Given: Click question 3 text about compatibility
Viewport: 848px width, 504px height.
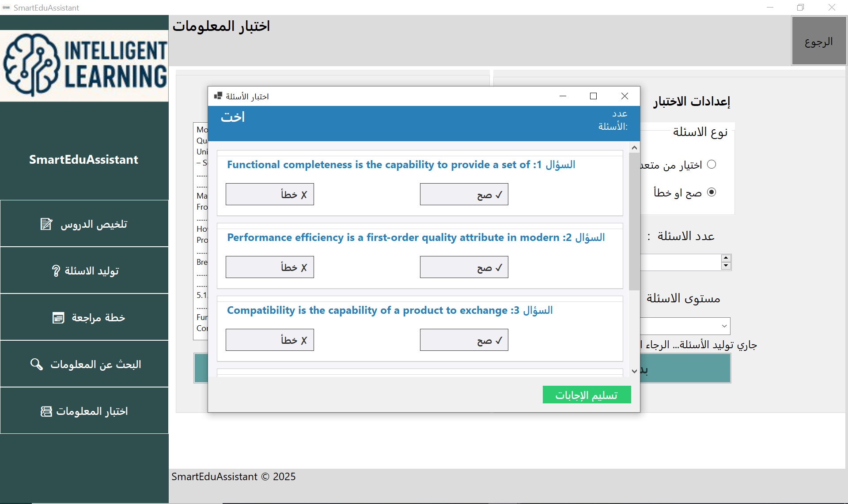Looking at the screenshot, I should 390,310.
